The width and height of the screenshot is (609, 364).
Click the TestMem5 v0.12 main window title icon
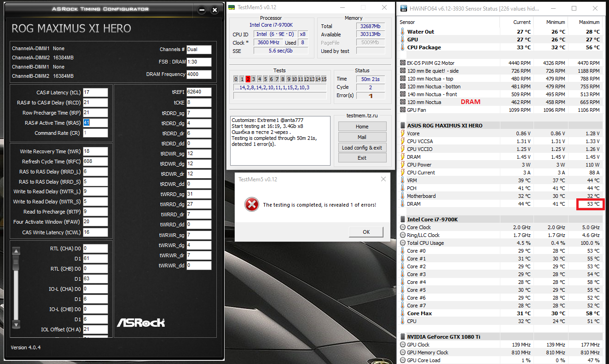232,7
